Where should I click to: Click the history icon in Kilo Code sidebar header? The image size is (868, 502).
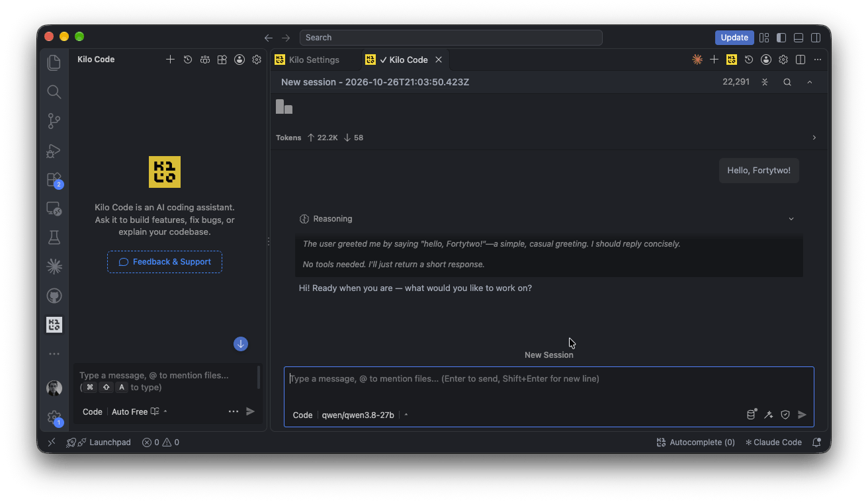(x=188, y=60)
